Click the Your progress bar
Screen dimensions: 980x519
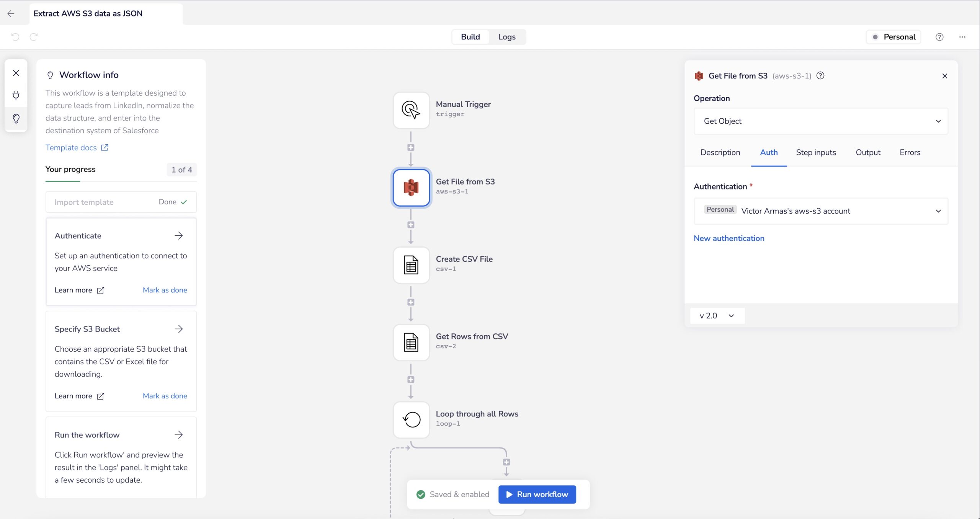121,181
